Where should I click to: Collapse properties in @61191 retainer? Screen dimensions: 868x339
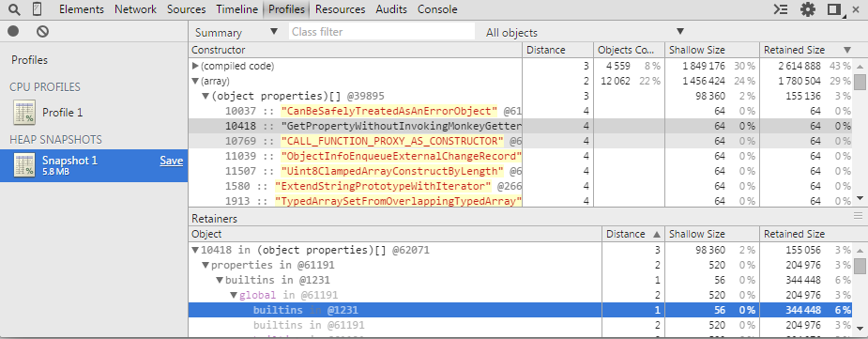coord(205,266)
